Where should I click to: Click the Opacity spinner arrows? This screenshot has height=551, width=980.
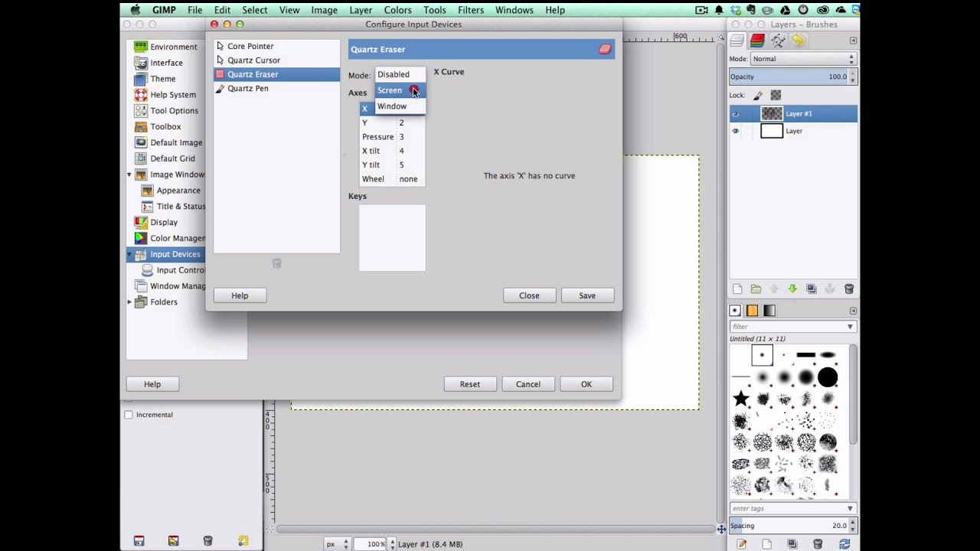852,77
